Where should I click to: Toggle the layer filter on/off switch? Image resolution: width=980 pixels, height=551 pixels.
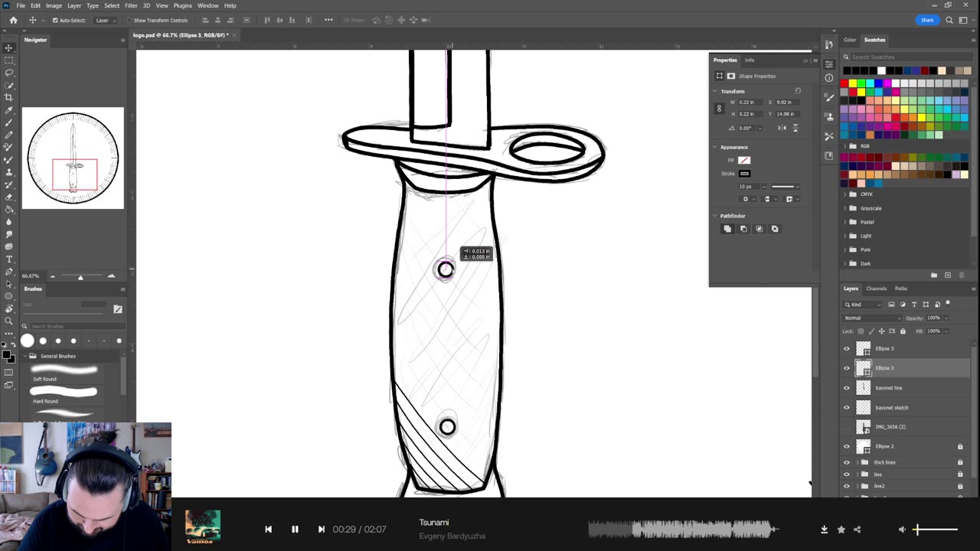pos(948,304)
